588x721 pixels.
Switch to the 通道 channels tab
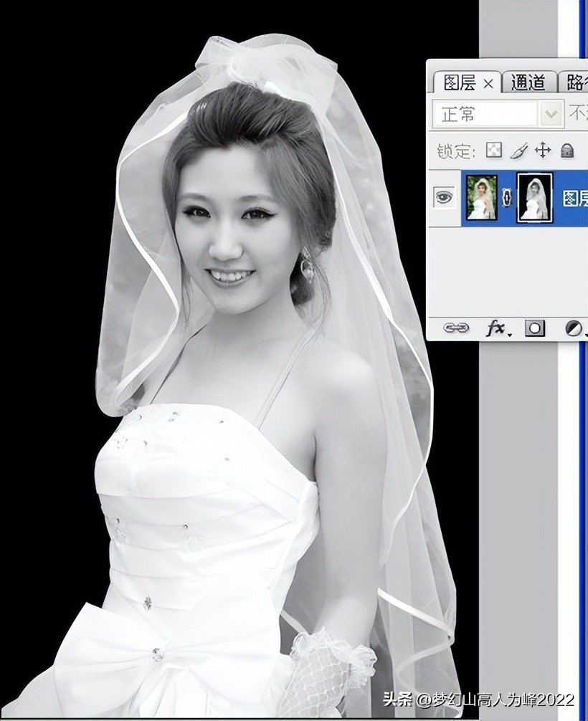pyautogui.click(x=527, y=81)
